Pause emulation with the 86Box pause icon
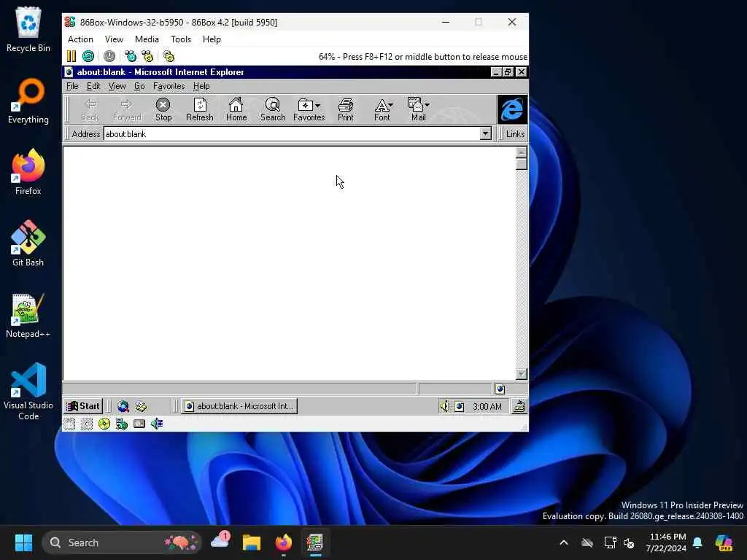 click(x=71, y=56)
